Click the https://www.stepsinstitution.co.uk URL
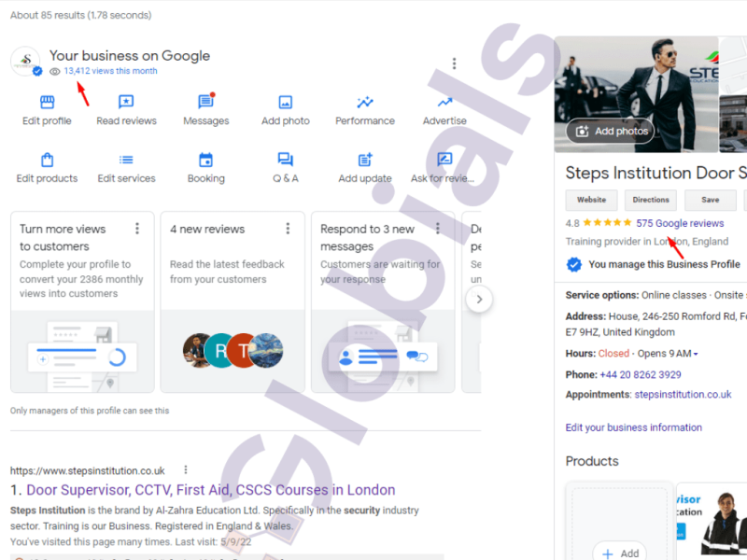Screen dimensions: 747x560 click(x=88, y=470)
